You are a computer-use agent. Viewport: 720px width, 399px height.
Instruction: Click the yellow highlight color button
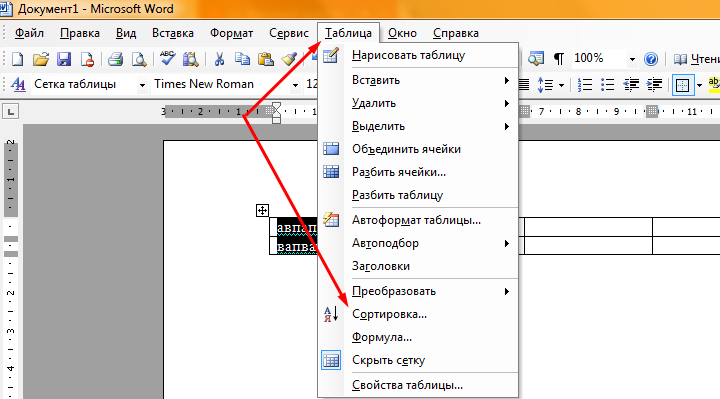(714, 84)
